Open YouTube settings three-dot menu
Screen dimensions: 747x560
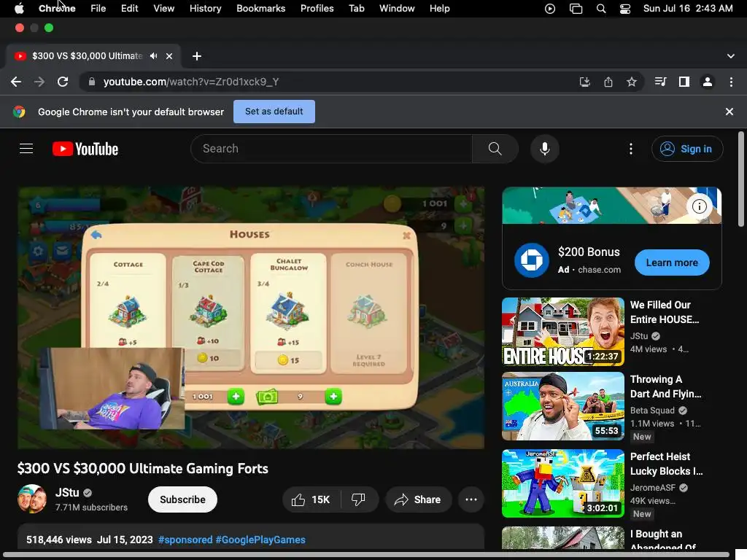point(631,149)
